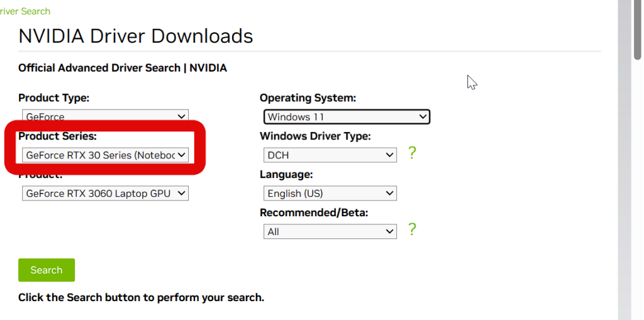Click the Windows Driver Type label
The width and height of the screenshot is (644, 320).
[x=315, y=136]
